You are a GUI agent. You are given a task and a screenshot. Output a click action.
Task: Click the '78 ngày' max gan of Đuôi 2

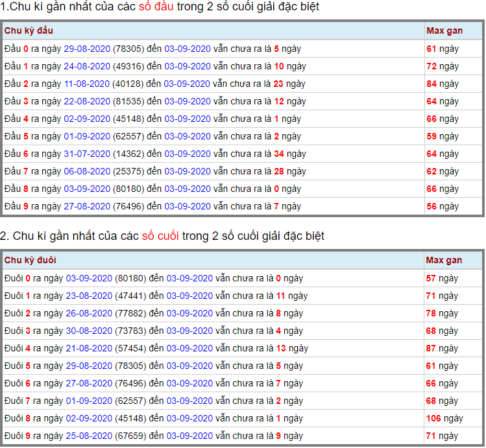[x=442, y=313]
